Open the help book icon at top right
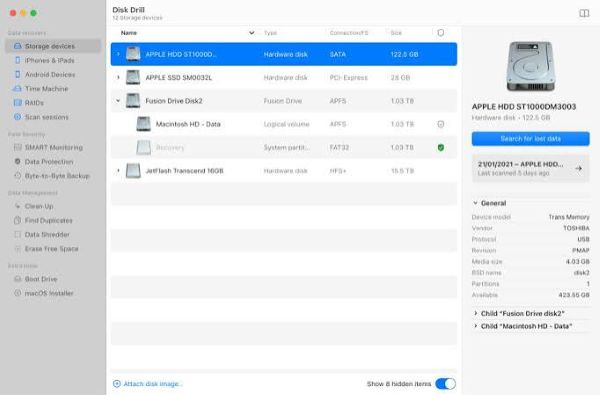Viewport: 600px width, 395px height. pos(584,13)
